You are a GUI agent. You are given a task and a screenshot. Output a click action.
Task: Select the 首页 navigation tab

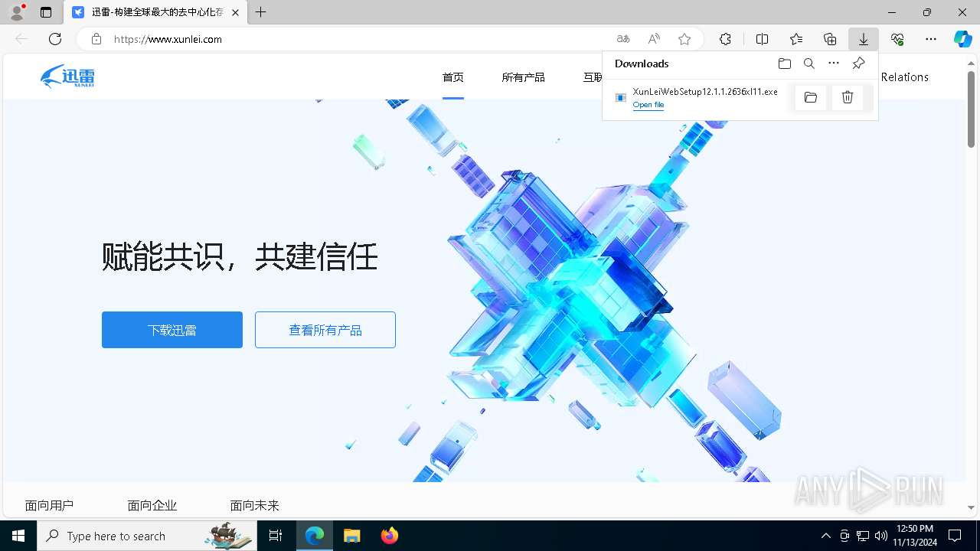[x=453, y=77]
